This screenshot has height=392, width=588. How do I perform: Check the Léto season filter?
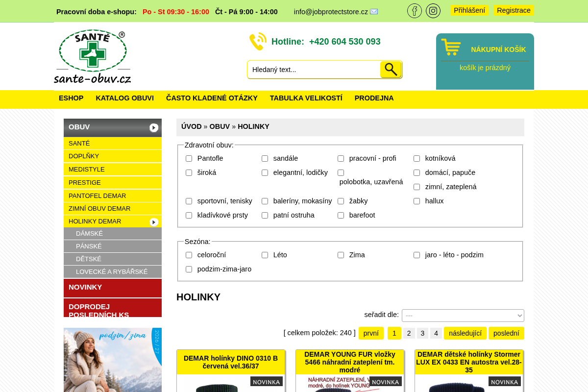(265, 255)
